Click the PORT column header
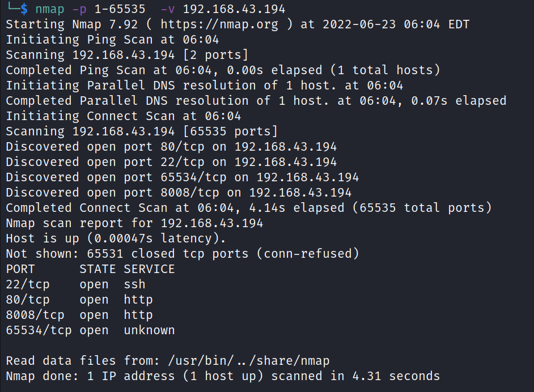The image size is (534, 392). 20,269
